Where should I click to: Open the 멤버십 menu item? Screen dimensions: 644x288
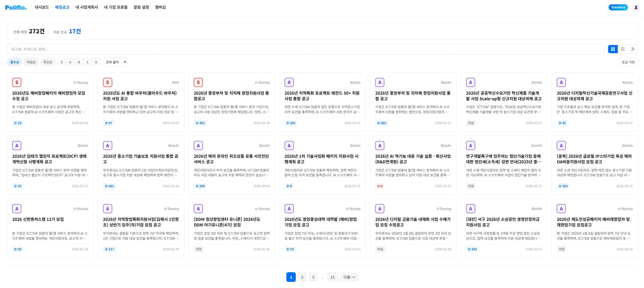tap(160, 7)
